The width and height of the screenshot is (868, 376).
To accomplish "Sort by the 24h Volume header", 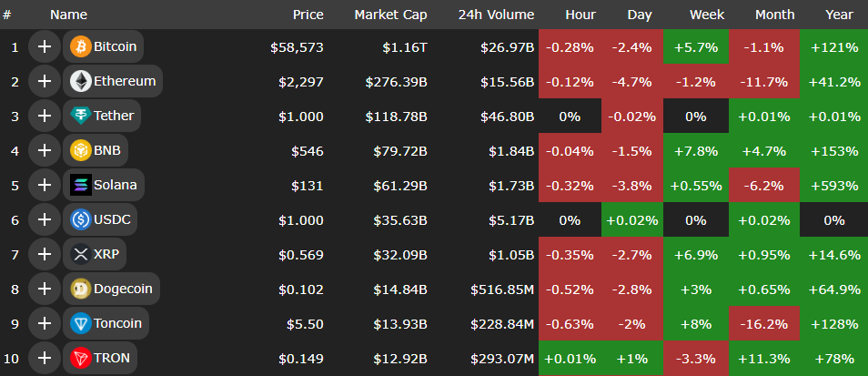I will [498, 15].
